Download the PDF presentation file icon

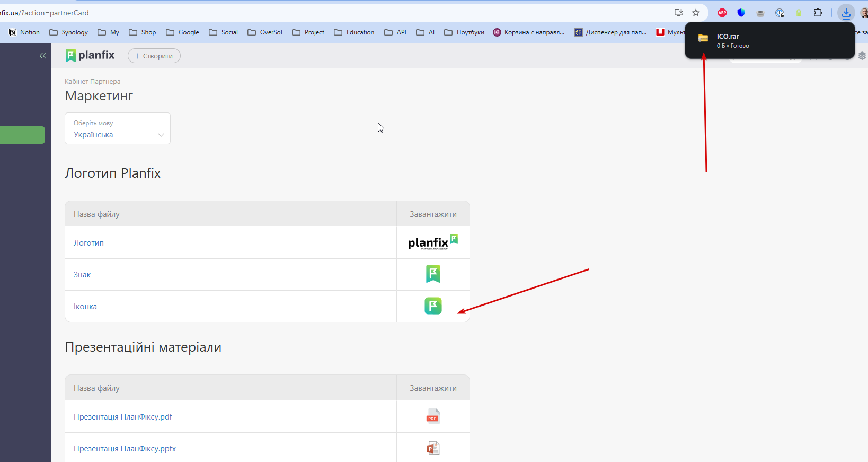433,416
